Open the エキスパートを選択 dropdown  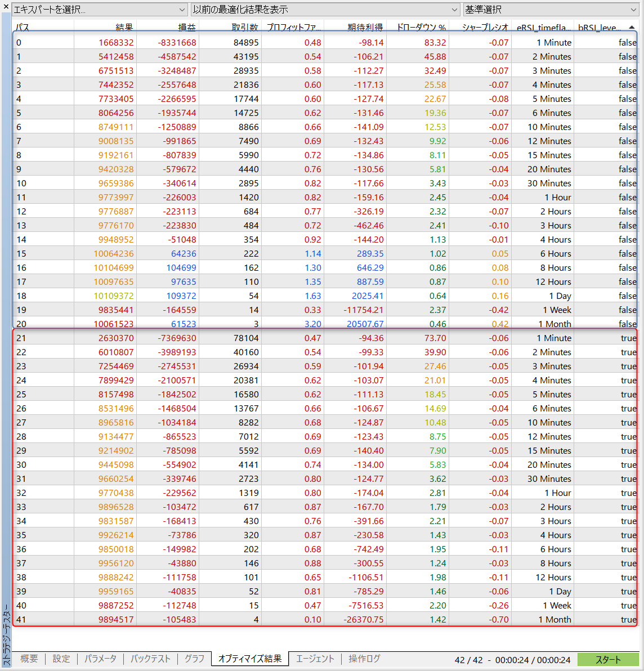100,9
